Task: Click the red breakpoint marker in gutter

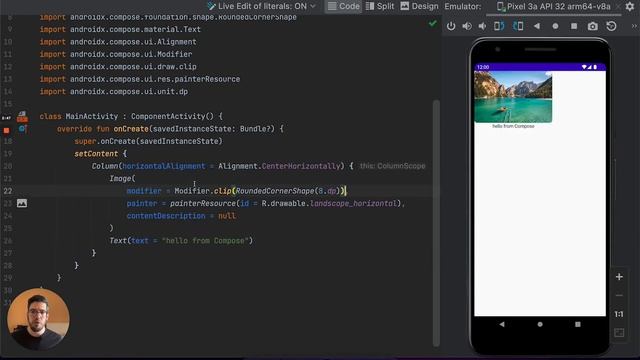Action: [x=6, y=130]
